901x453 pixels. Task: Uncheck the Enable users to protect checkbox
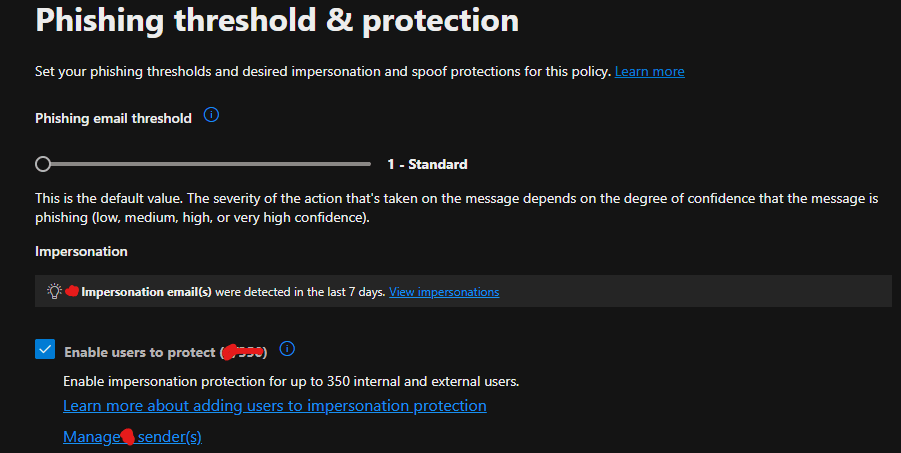45,349
